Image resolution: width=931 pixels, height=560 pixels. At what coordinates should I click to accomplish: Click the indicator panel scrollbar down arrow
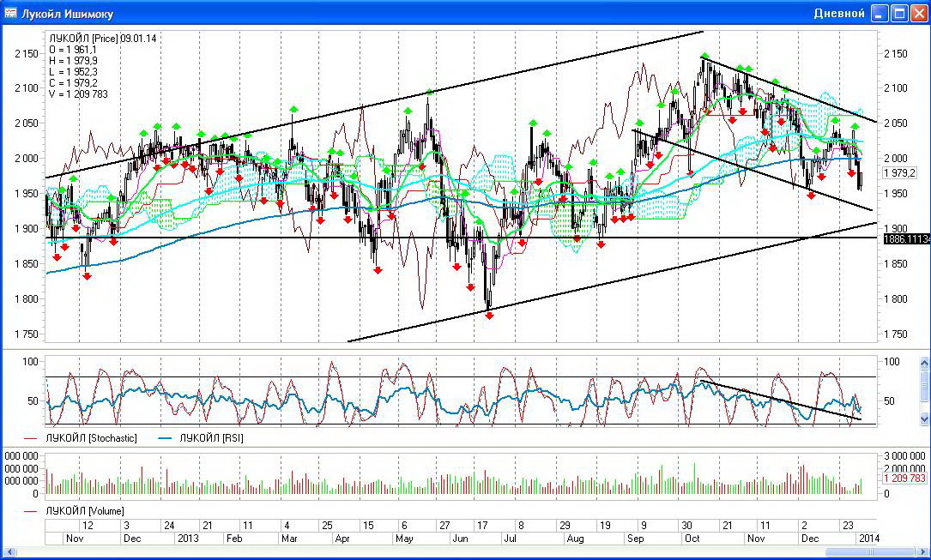tap(924, 418)
